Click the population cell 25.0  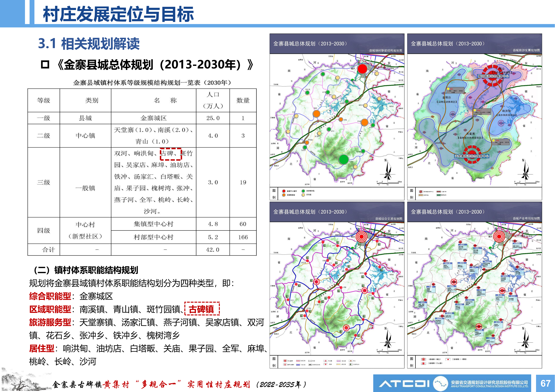213,118
